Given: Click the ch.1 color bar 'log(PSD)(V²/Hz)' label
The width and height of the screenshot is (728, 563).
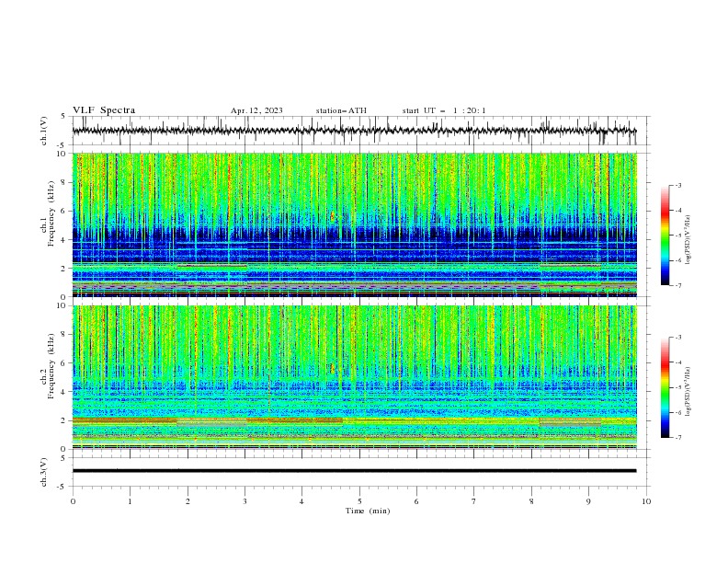Looking at the screenshot, I should (689, 240).
